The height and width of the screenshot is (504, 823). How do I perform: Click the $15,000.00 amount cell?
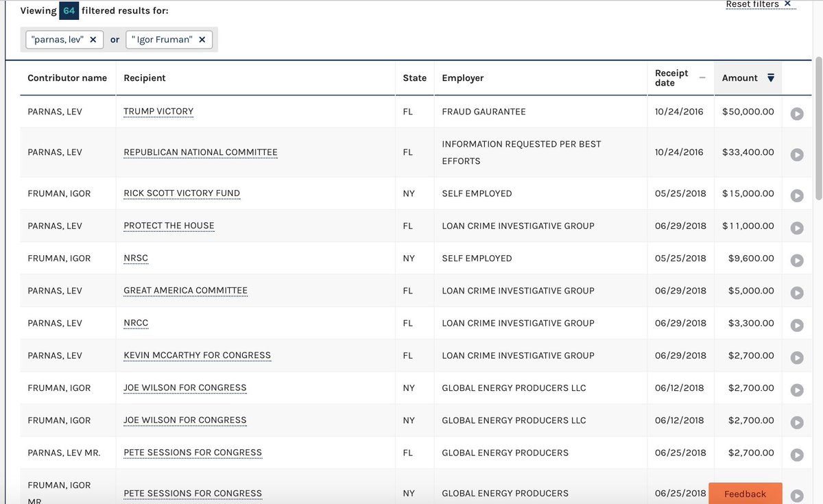(x=748, y=193)
